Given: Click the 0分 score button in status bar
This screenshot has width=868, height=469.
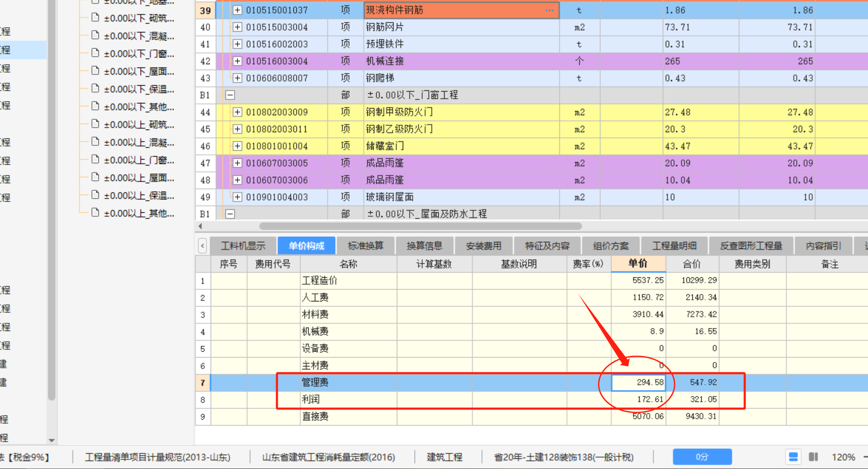Looking at the screenshot, I should click(702, 457).
